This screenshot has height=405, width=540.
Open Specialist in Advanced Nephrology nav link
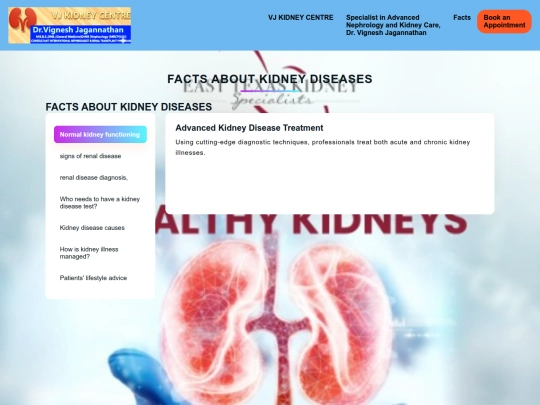[x=393, y=25]
